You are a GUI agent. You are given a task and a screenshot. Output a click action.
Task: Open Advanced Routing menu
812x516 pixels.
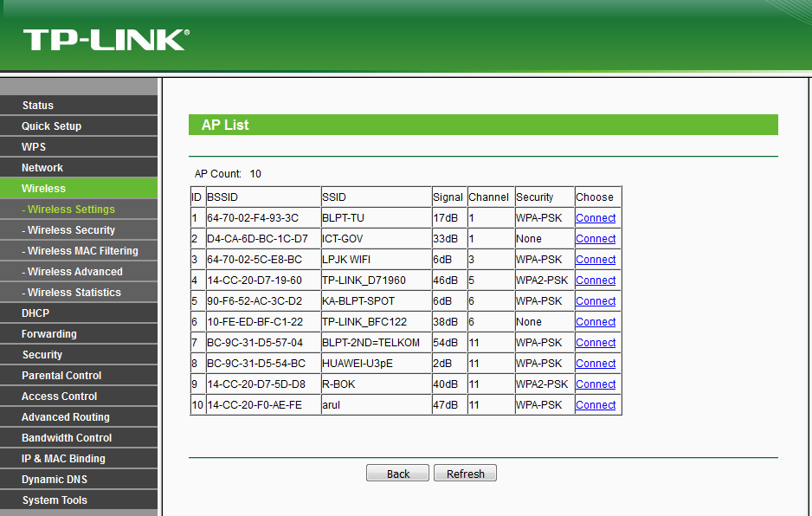79,416
